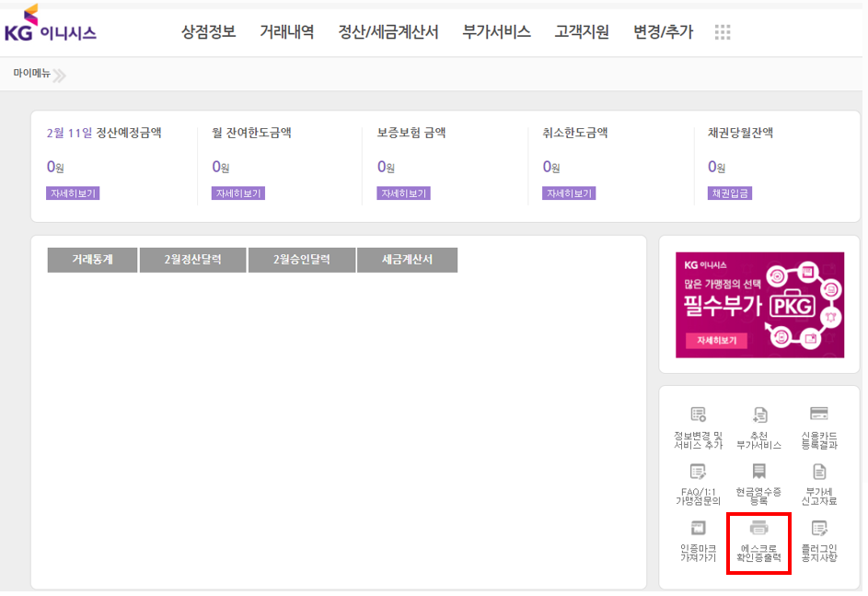
Task: Click the KG 이니시스 logo
Action: click(51, 23)
